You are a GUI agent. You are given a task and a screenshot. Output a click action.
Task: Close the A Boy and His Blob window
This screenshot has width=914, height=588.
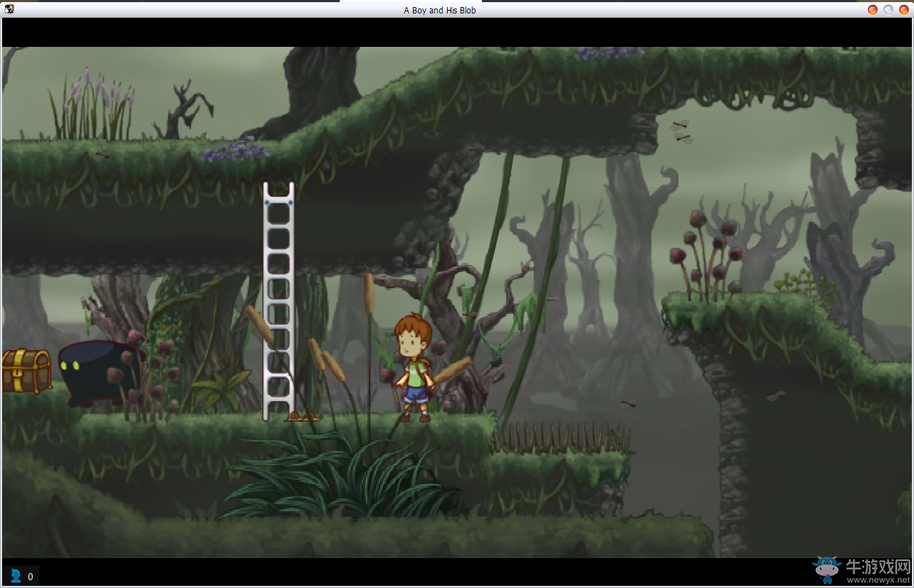point(903,10)
